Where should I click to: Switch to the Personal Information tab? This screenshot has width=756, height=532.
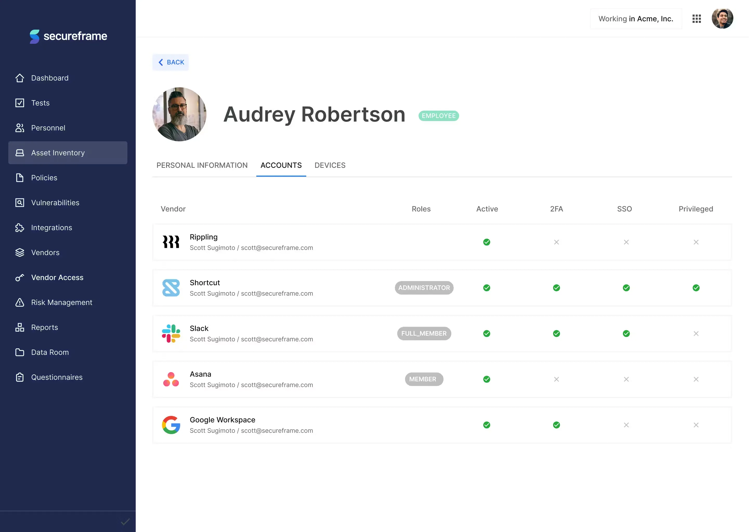(202, 165)
